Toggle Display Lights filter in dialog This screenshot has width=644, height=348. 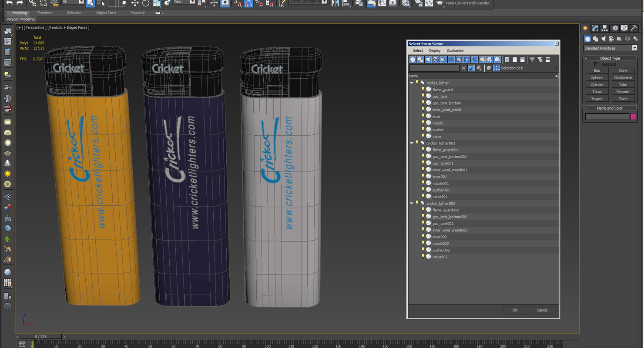428,60
